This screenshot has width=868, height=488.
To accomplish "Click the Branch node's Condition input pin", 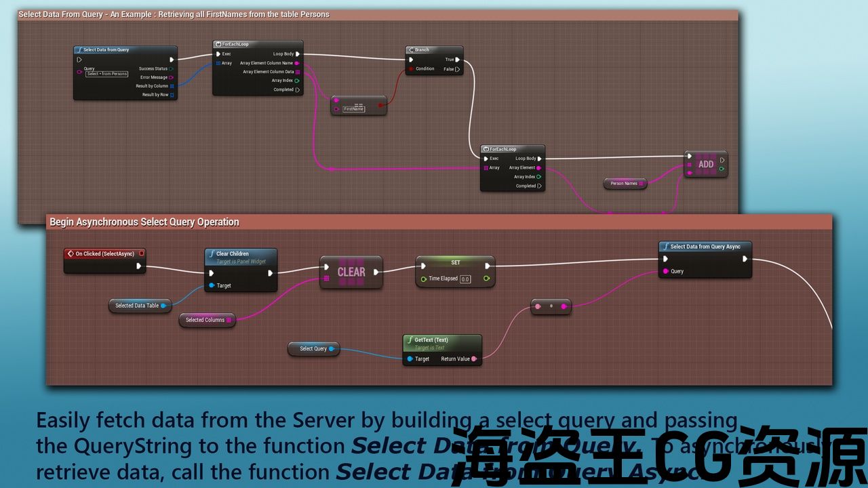I will pyautogui.click(x=411, y=68).
